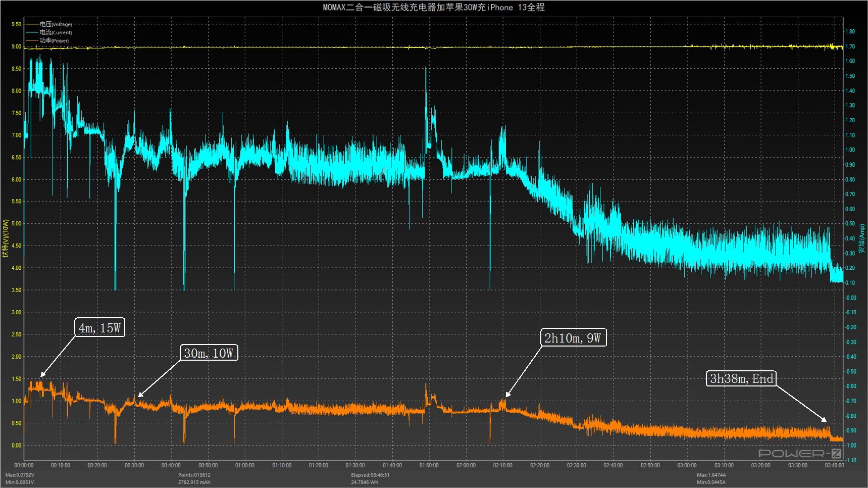This screenshot has width=868, height=488.
Task: Click the -0.00 tick on amp axis
Action: (851, 298)
